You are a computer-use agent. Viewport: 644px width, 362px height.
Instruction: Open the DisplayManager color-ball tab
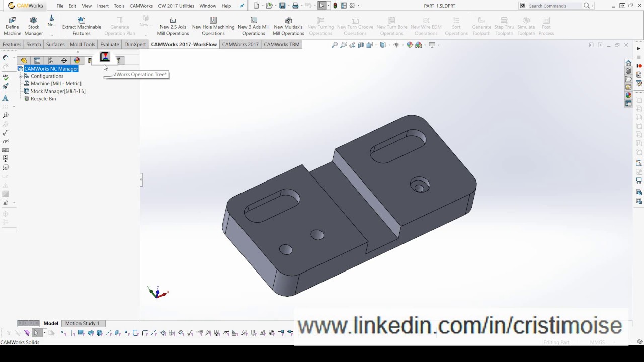77,60
